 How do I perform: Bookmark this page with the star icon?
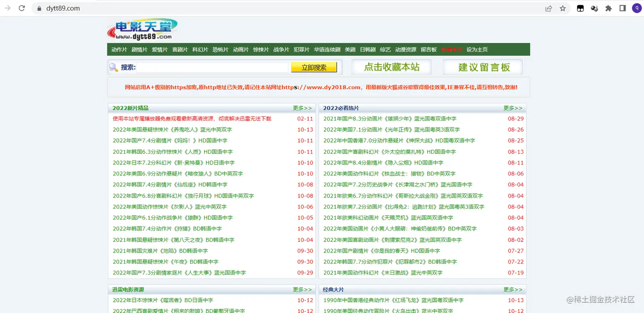(x=563, y=8)
